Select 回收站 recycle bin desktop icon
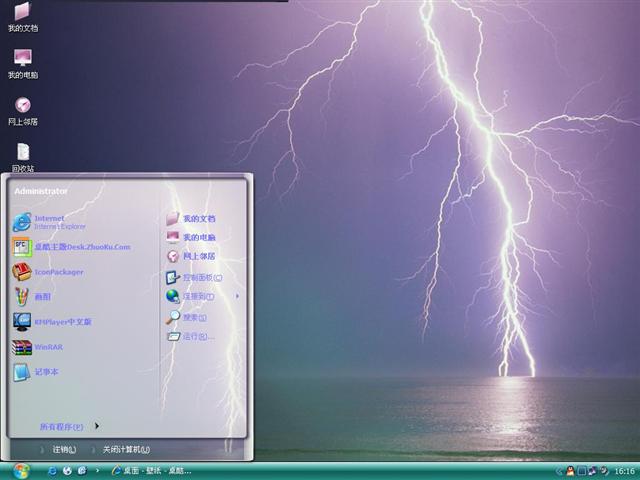This screenshot has height=480, width=640. [22, 157]
